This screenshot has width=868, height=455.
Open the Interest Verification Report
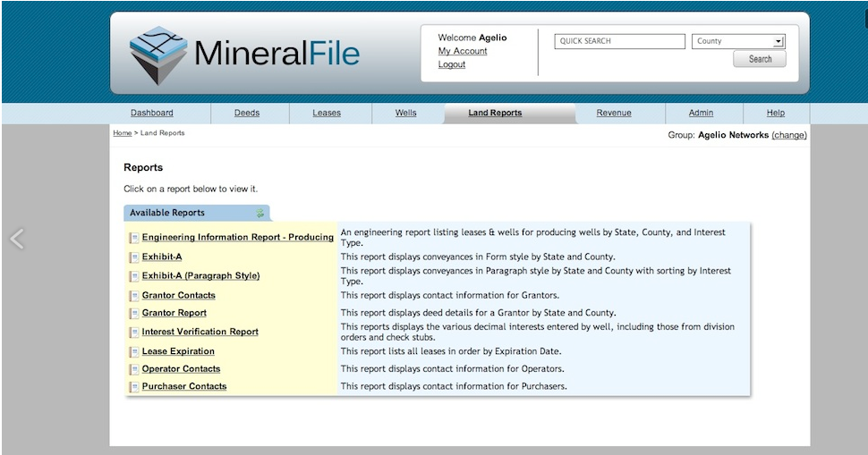pyautogui.click(x=200, y=332)
